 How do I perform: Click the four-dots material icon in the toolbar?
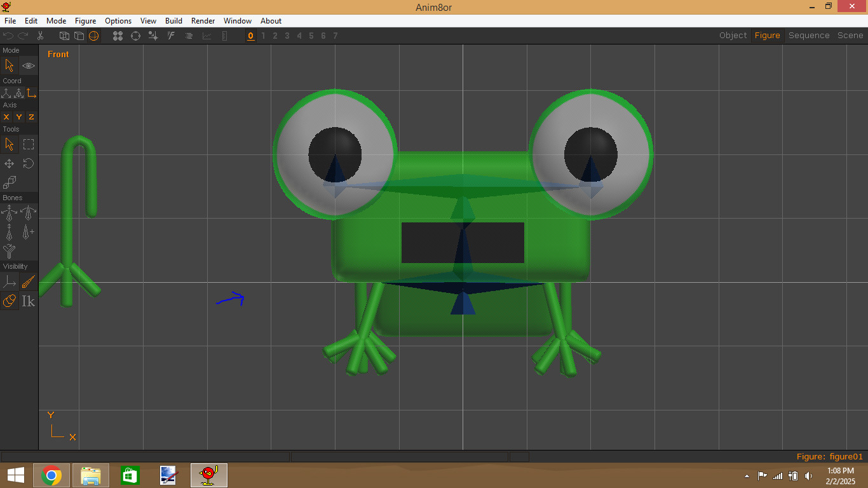click(118, 36)
